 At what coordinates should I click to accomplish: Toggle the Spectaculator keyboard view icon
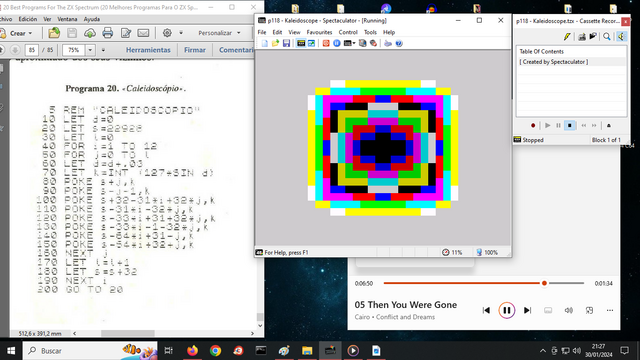pos(301,43)
